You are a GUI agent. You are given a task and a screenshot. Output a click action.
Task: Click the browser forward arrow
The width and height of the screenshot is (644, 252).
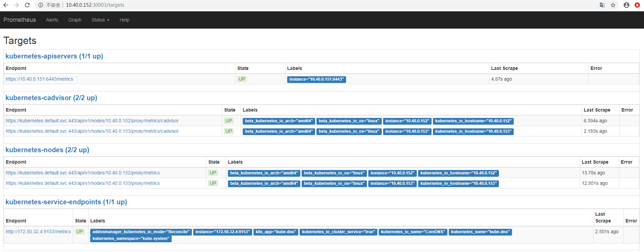tap(16, 5)
